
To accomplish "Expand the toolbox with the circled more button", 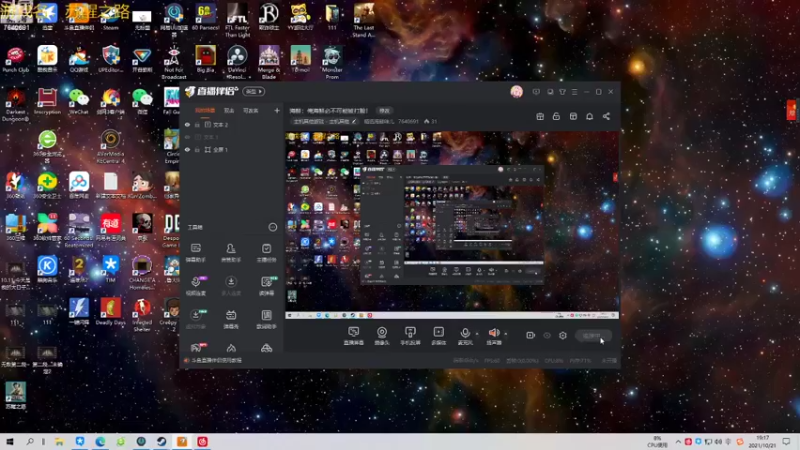I will pyautogui.click(x=273, y=227).
